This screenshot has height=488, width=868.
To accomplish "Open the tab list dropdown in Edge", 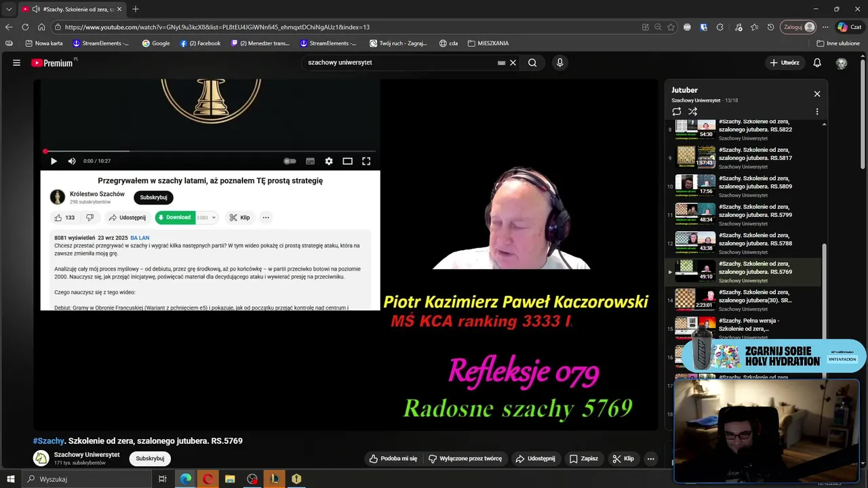I will [x=9, y=9].
